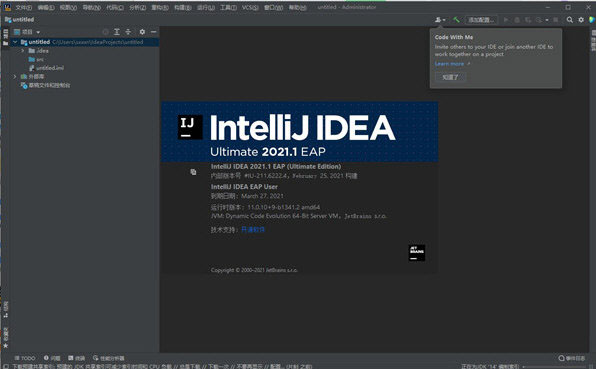The height and width of the screenshot is (369, 596).
Task: Select the untitled.iml file
Action: pos(46,68)
